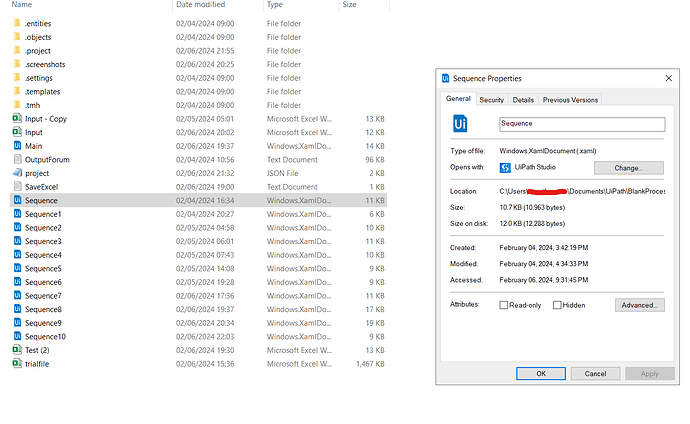
Task: Click the 'Windows.XamlDocument (.xaml)' type text
Action: (548, 151)
